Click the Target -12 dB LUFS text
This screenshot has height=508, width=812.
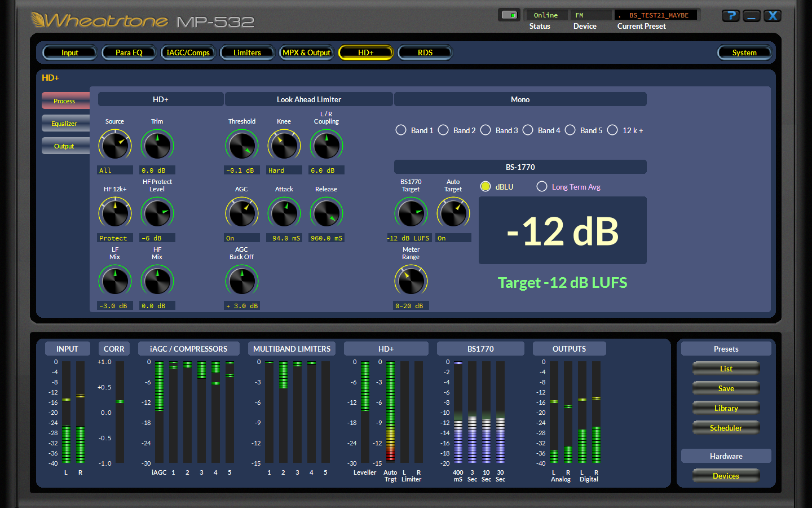(562, 282)
